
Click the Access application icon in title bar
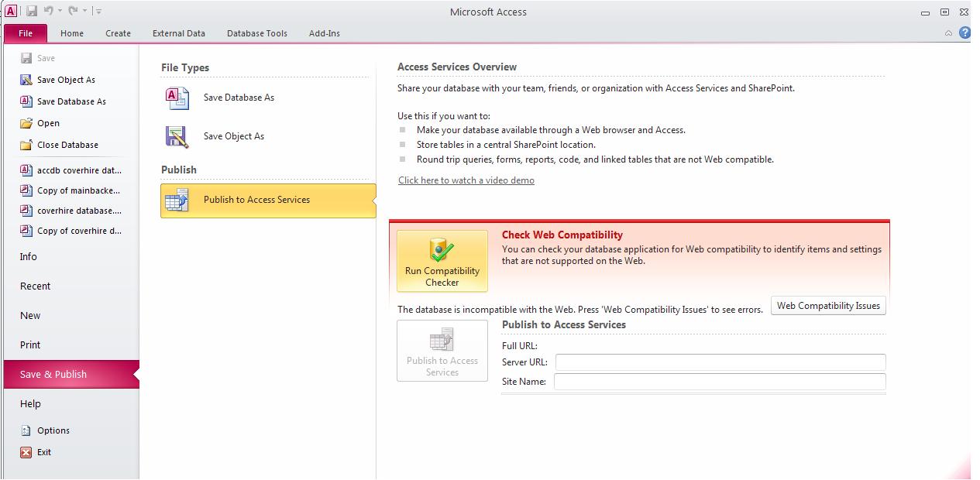(11, 11)
